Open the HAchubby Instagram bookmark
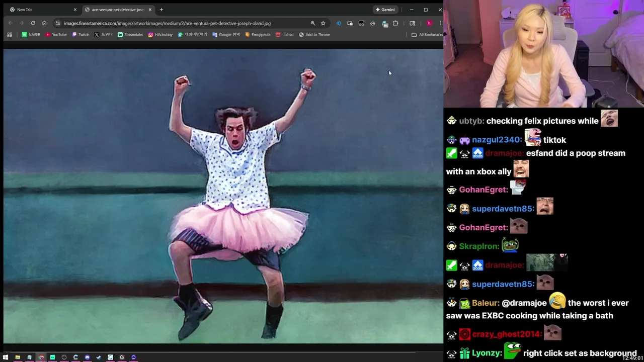Image resolution: width=644 pixels, height=362 pixels. point(160,35)
